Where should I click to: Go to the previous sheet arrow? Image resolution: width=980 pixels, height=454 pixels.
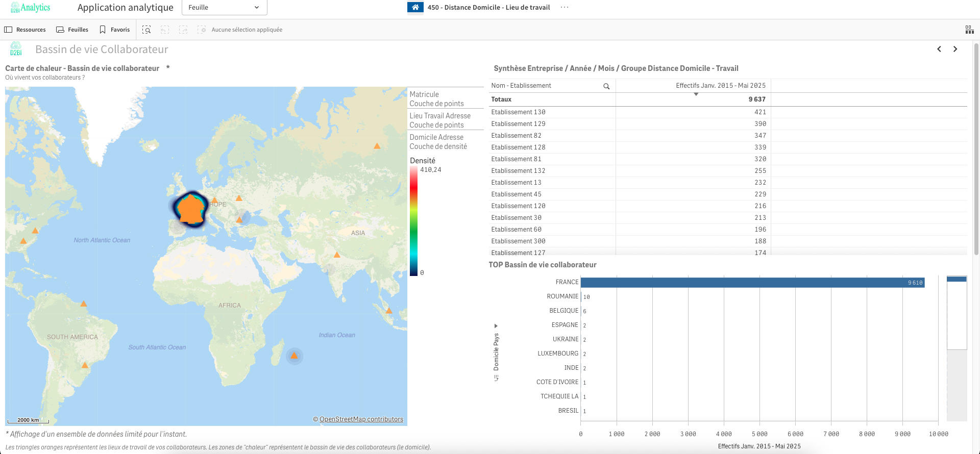point(939,49)
